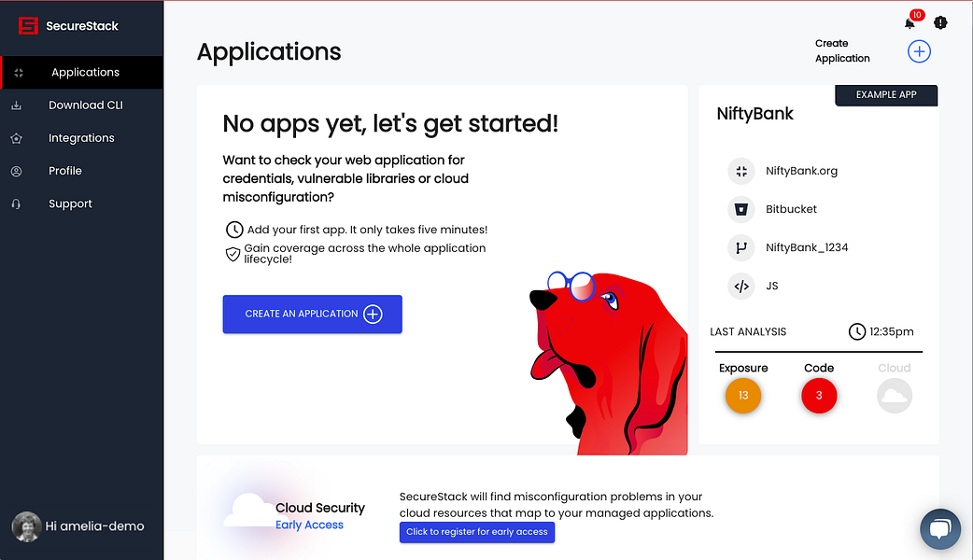The width and height of the screenshot is (973, 560).
Task: Click the Download CLI download icon
Action: [16, 105]
